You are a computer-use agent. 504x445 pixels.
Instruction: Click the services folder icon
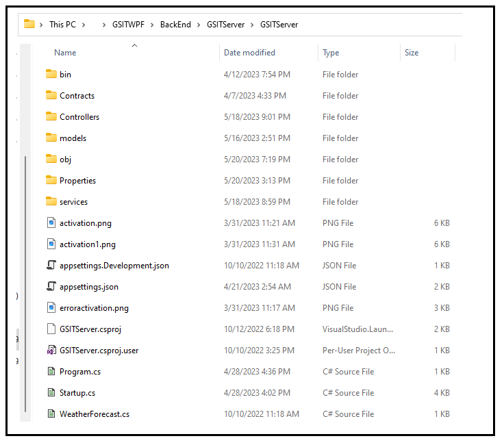coord(51,201)
